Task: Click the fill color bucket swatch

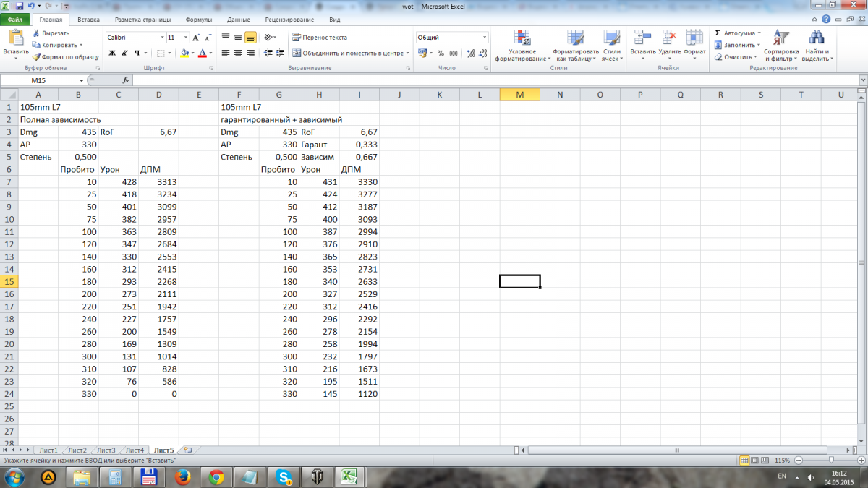Action: click(x=184, y=53)
